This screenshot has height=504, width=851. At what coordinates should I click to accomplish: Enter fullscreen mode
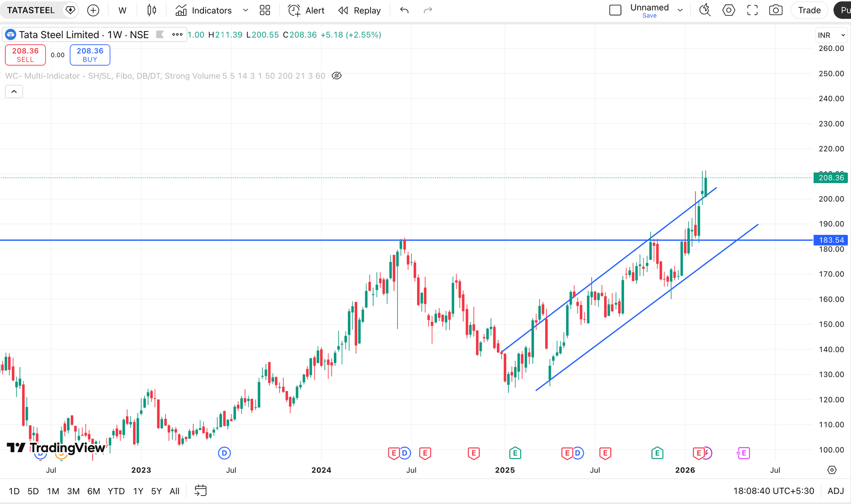[x=752, y=10]
